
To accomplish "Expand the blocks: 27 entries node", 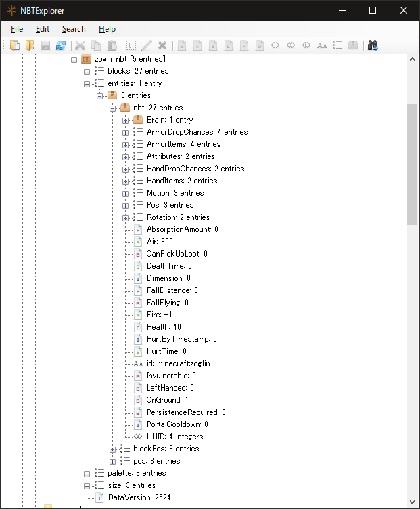I will click(87, 72).
